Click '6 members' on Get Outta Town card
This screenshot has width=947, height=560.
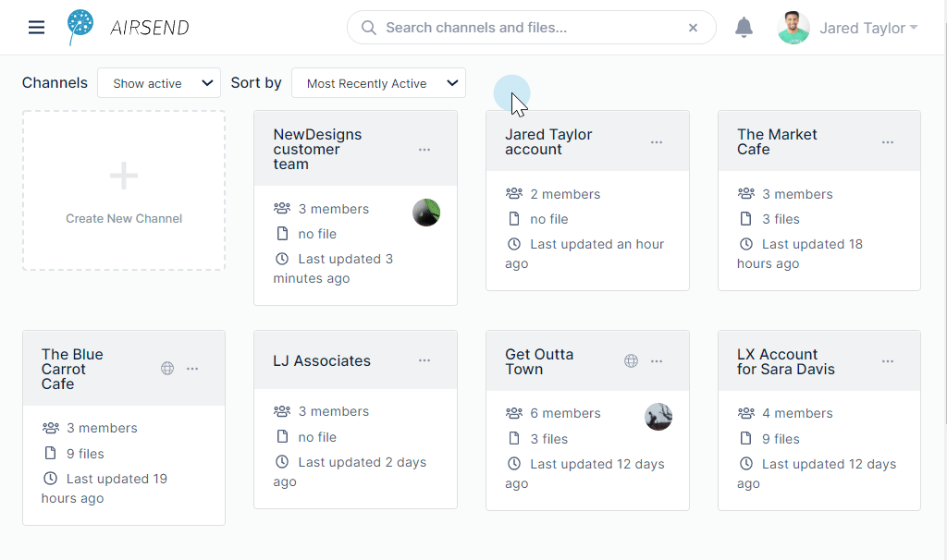(565, 413)
